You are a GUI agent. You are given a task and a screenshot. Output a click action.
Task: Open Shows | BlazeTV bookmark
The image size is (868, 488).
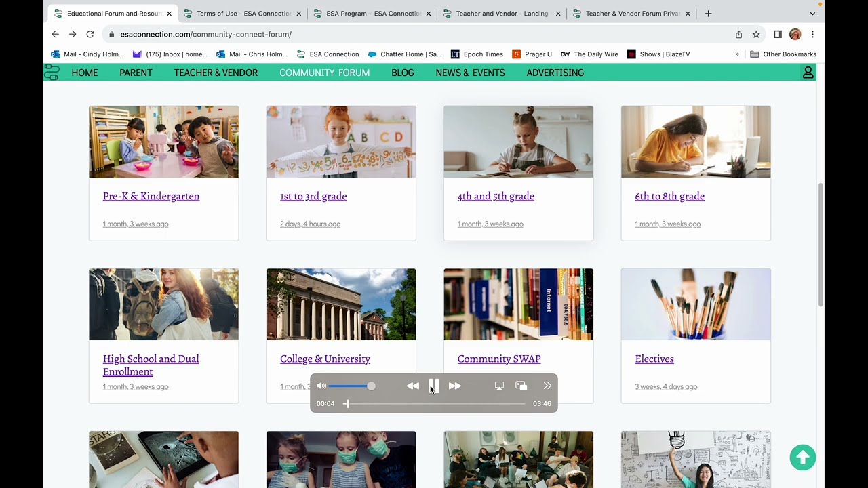pyautogui.click(x=658, y=54)
